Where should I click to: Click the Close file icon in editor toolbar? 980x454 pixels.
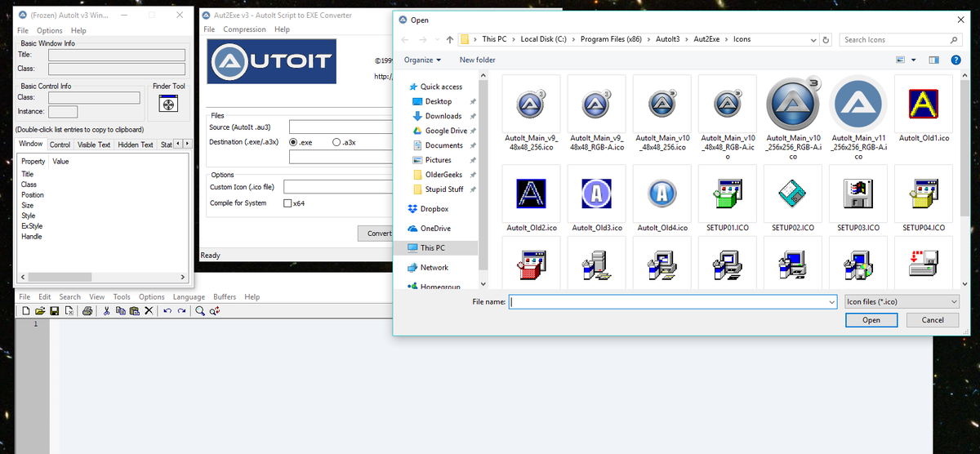click(69, 311)
